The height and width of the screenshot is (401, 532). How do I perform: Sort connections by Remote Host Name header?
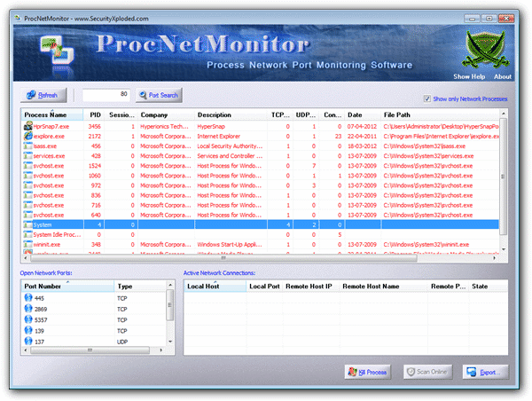click(x=383, y=287)
